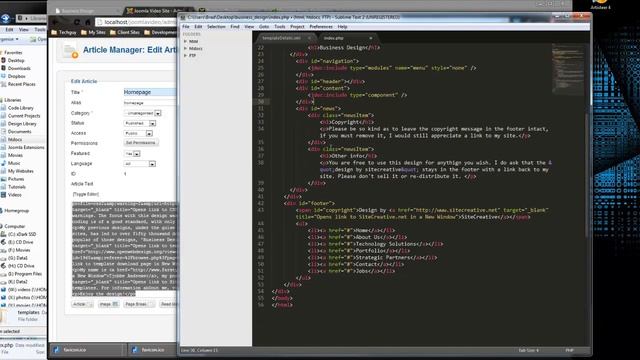Select the first browser tab titled Business Design
This screenshot has width=640, height=360.
click(x=86, y=11)
